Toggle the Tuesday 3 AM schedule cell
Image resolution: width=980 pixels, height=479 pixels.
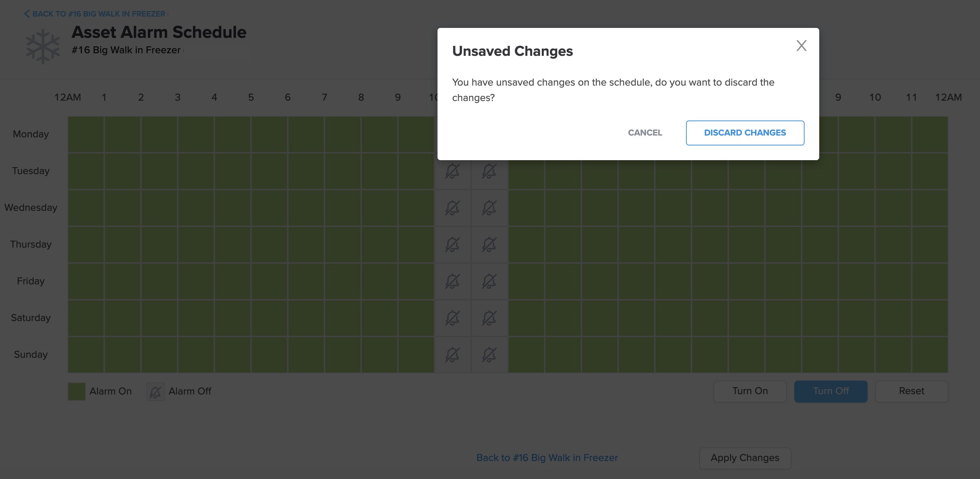(x=196, y=171)
